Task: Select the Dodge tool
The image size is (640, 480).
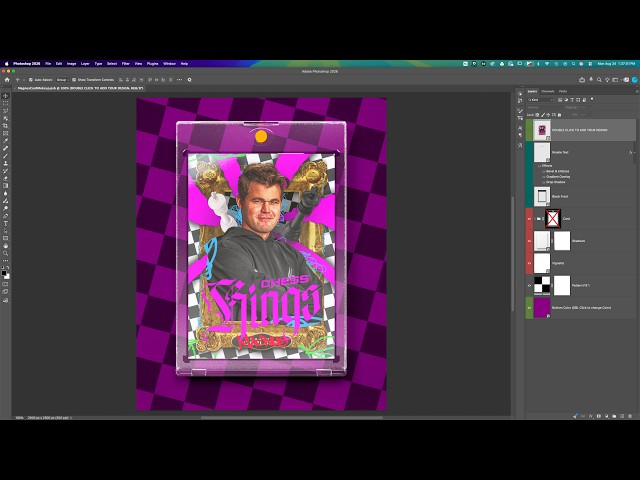Action: pos(6,209)
